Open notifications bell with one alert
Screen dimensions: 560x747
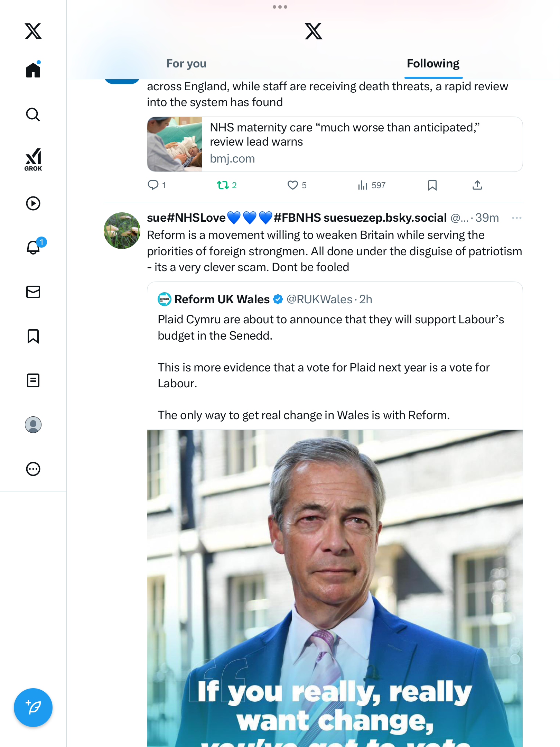click(x=34, y=248)
